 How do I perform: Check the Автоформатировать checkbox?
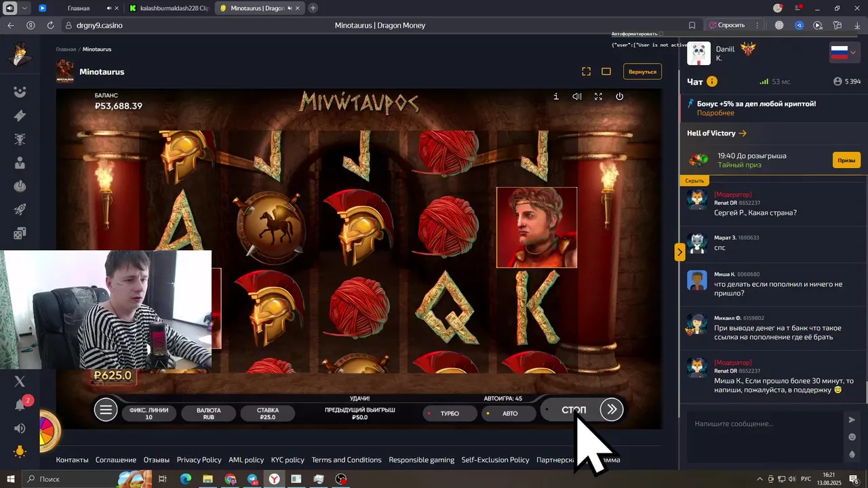pyautogui.click(x=660, y=34)
